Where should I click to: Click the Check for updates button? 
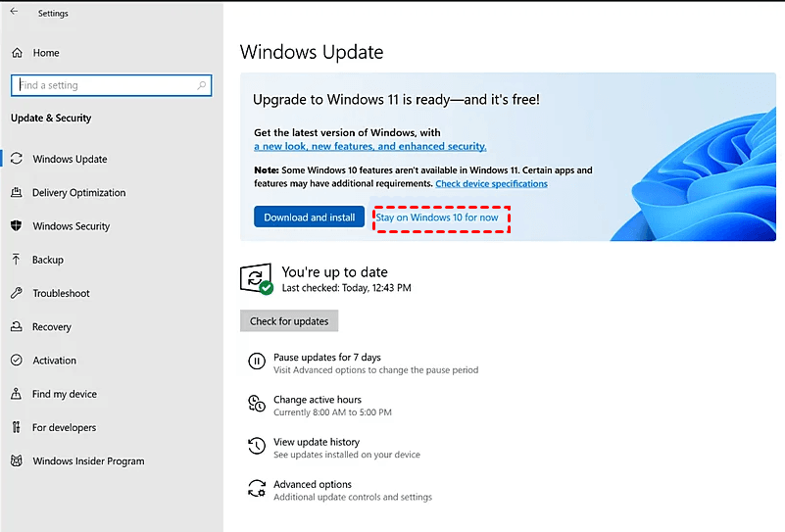tap(289, 320)
